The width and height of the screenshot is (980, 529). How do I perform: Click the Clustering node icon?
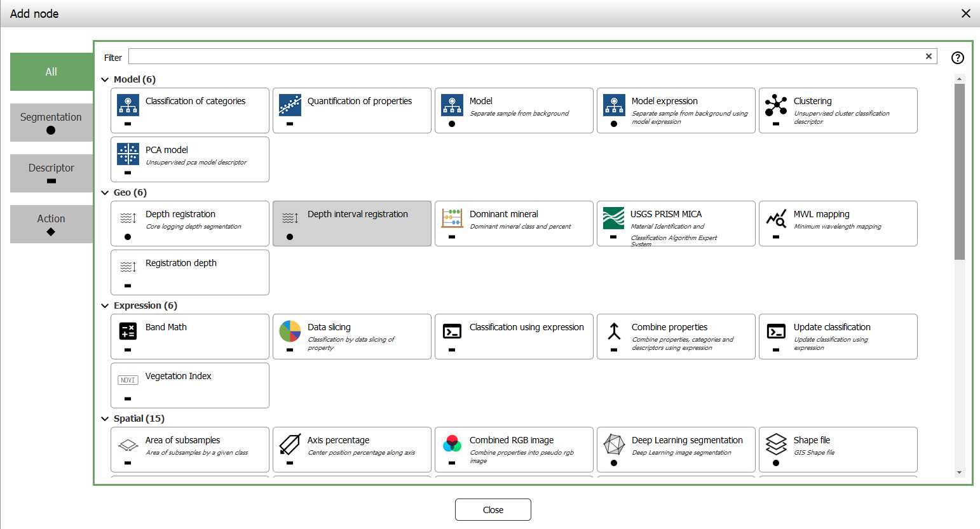pyautogui.click(x=776, y=105)
